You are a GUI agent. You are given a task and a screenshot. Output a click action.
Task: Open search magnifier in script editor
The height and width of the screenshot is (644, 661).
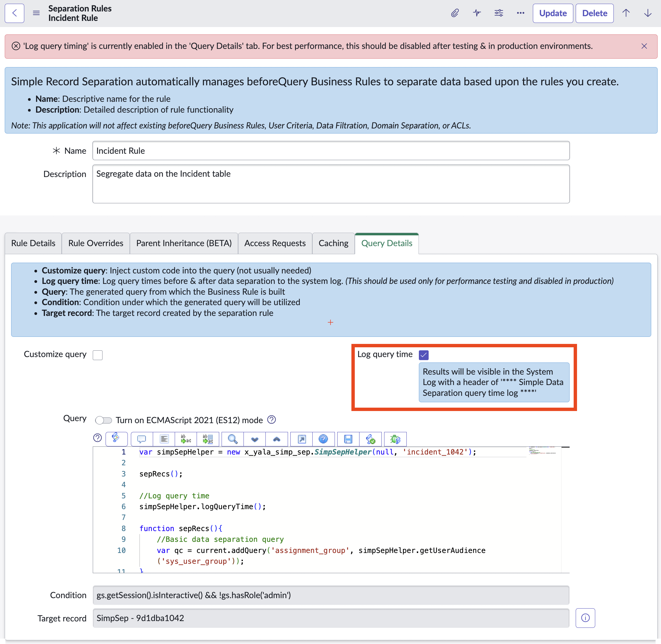tap(232, 439)
